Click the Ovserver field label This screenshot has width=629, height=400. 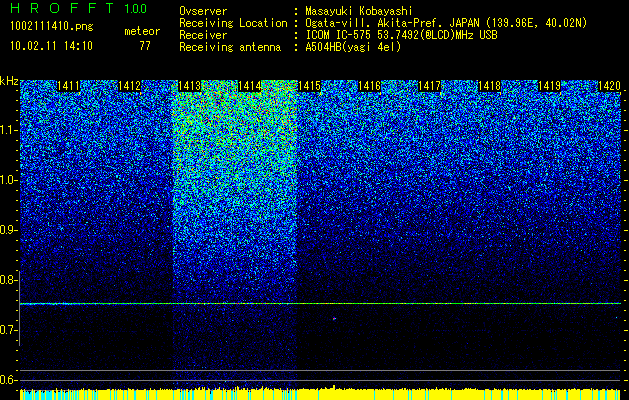(x=203, y=11)
